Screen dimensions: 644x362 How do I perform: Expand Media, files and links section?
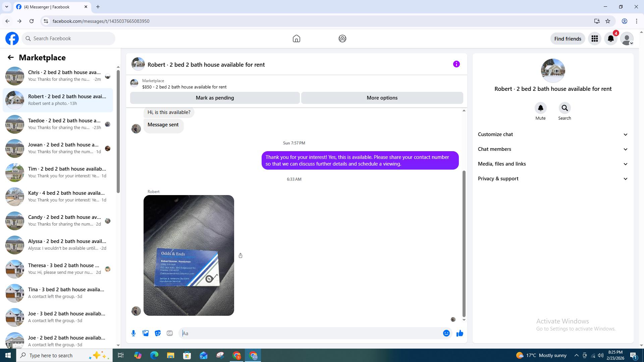click(x=553, y=164)
